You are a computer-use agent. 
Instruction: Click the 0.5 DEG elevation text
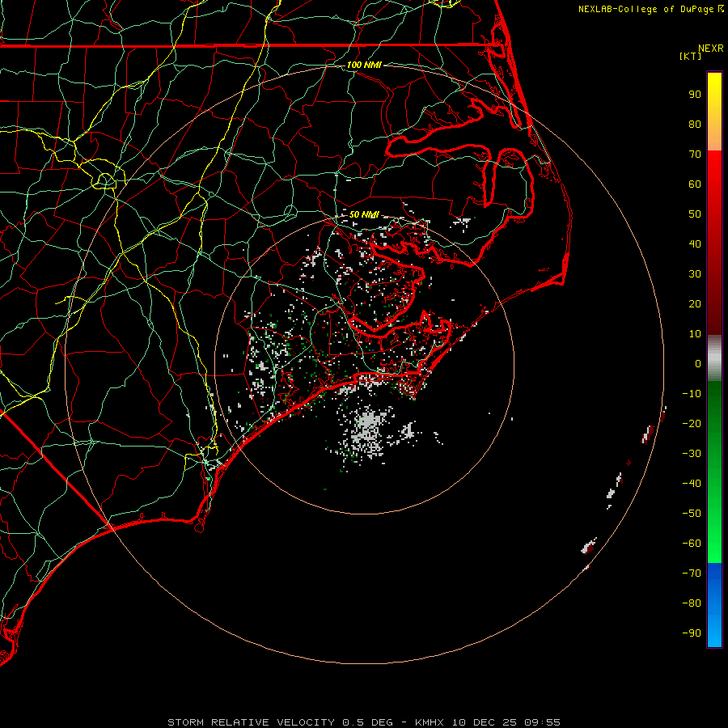368,722
